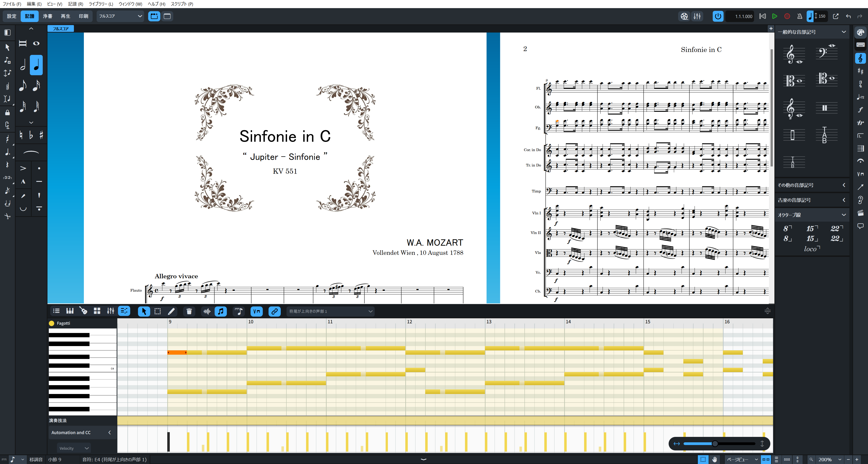Image resolution: width=868 pixels, height=464 pixels.
Task: Toggle played durations waveform view
Action: tap(207, 312)
